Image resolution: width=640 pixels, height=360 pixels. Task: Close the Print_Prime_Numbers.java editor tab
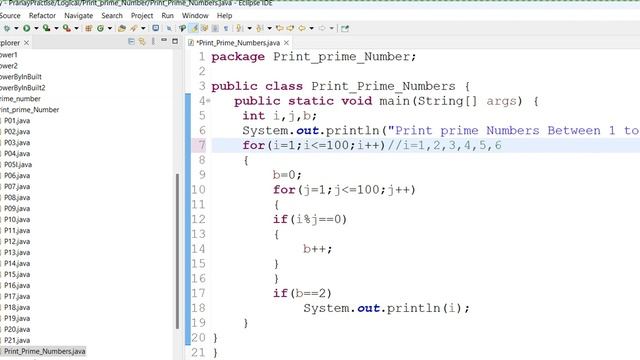tap(287, 42)
